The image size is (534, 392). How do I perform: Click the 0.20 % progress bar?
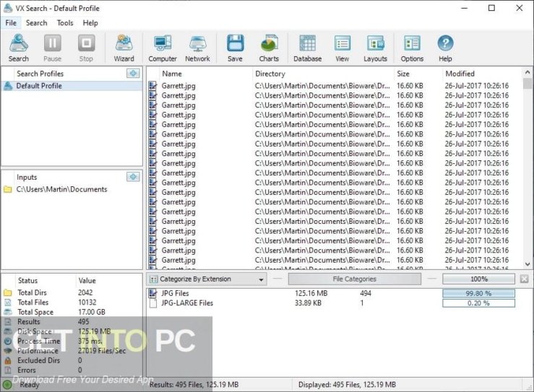pyautogui.click(x=479, y=303)
